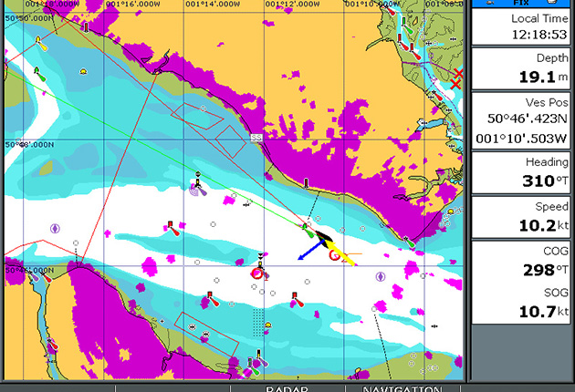
Task: Click south cardinal buoy beside waypoint 1
Action: coord(261,261)
